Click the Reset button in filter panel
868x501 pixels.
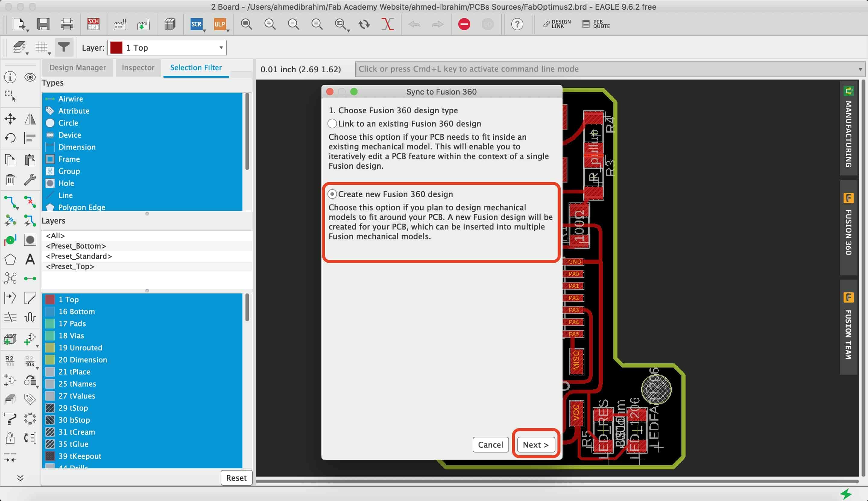coord(236,478)
